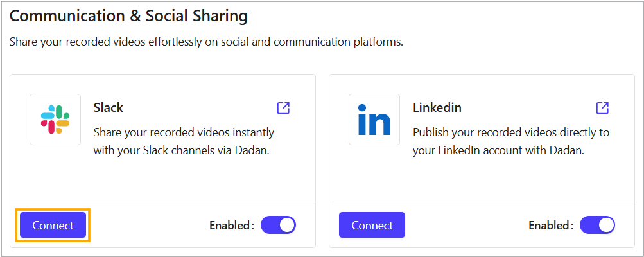Screen dimensions: 644x257
Task: Click the white knob on Slack's toggle
Action: pos(286,225)
